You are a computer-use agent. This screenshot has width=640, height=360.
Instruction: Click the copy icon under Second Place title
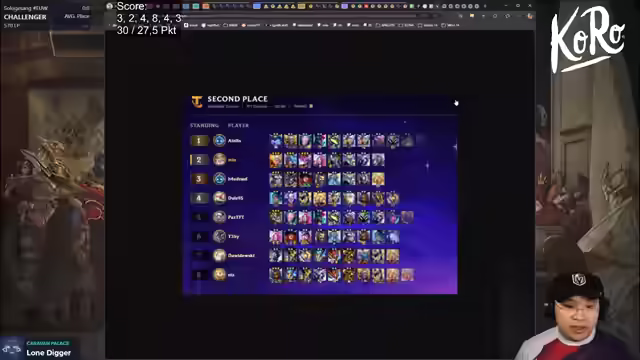coord(311,106)
